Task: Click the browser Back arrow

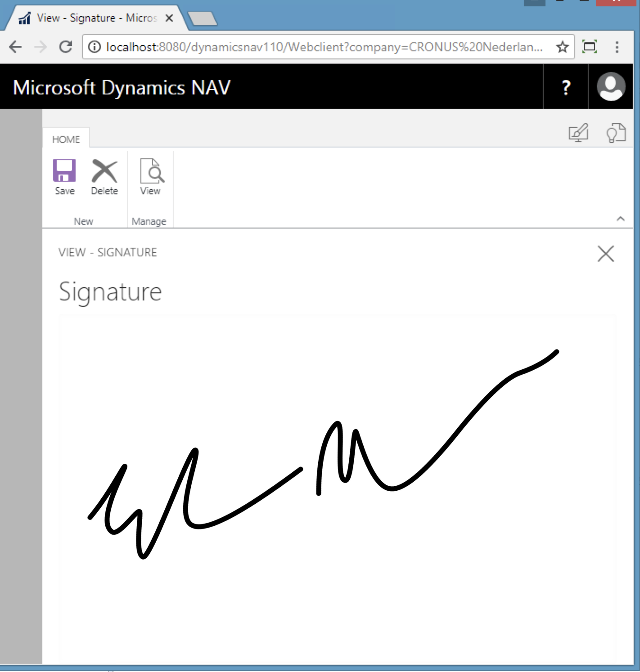Action: point(15,47)
